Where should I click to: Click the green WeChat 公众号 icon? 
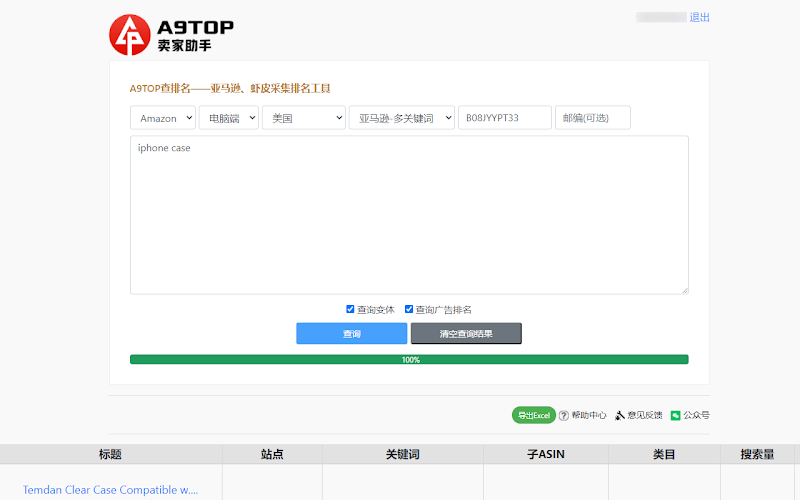point(676,415)
